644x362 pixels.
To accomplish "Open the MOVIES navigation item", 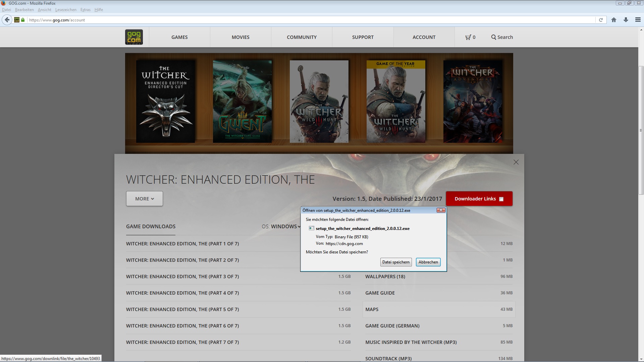I will [x=240, y=37].
